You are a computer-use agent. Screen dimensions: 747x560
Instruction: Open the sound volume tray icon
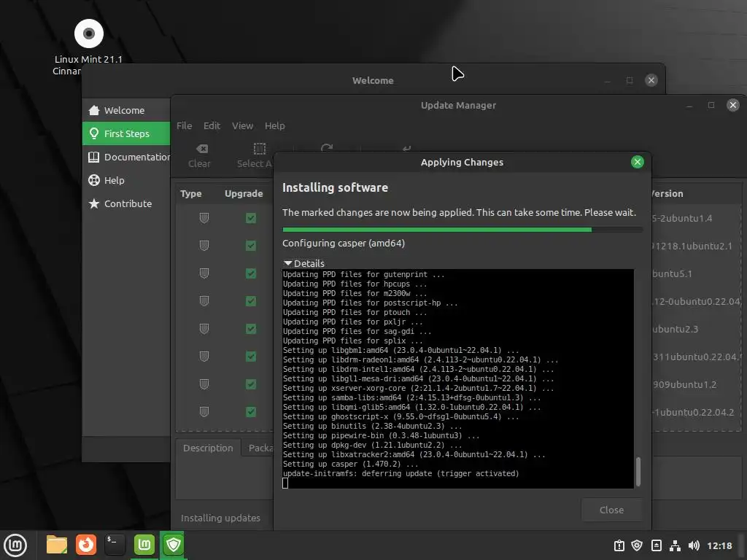[x=694, y=545]
